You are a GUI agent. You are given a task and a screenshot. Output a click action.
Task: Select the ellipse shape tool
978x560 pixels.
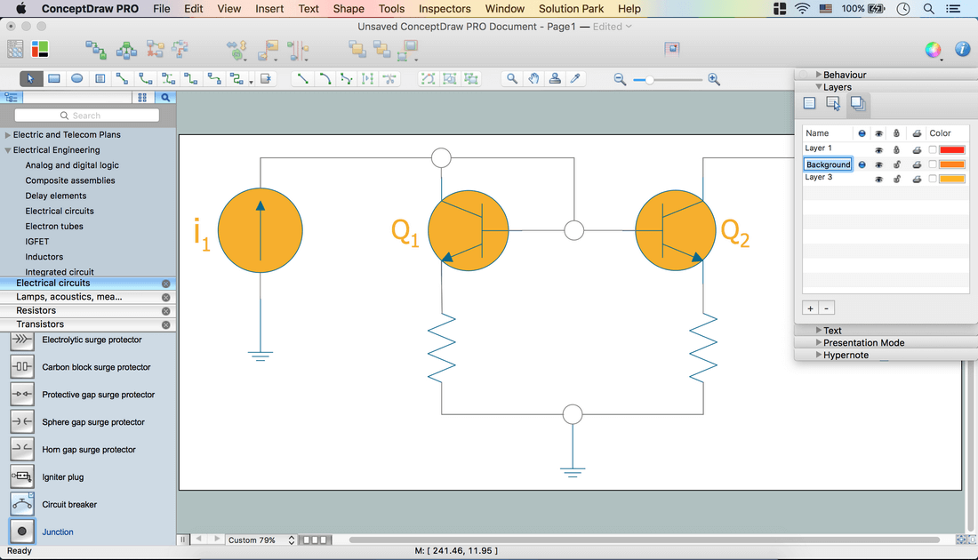77,79
